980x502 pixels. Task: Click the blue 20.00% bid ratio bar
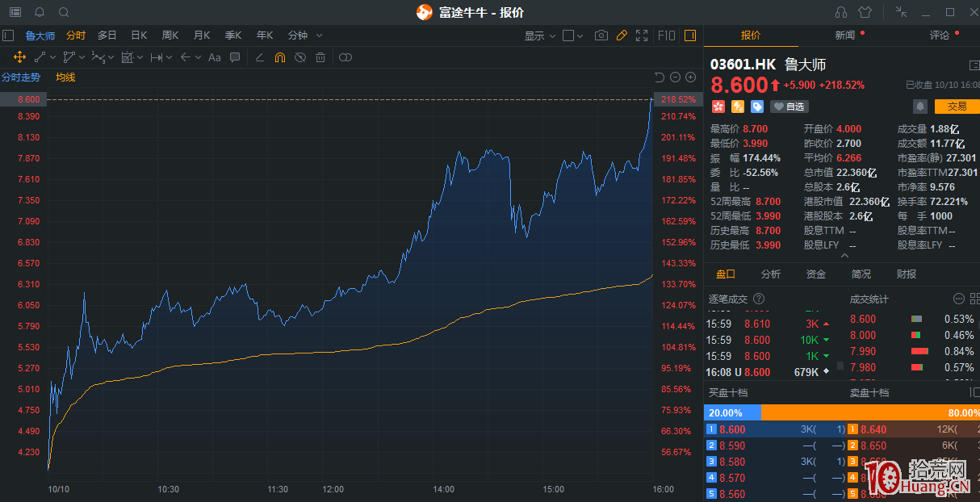pos(732,412)
